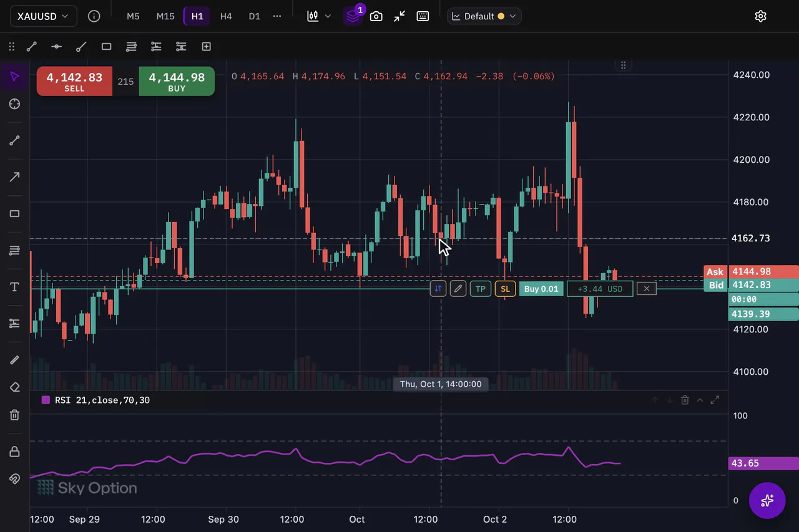Toggle lock all drawings

click(x=15, y=452)
